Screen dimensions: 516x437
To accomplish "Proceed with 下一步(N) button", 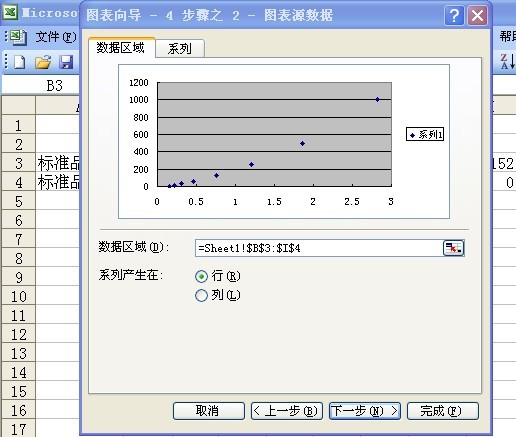I will [x=365, y=411].
